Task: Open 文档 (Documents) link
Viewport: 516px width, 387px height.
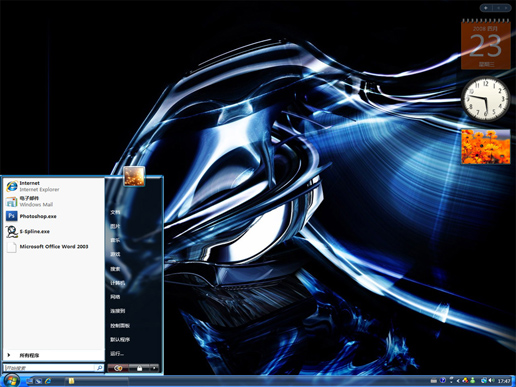Action: click(115, 212)
